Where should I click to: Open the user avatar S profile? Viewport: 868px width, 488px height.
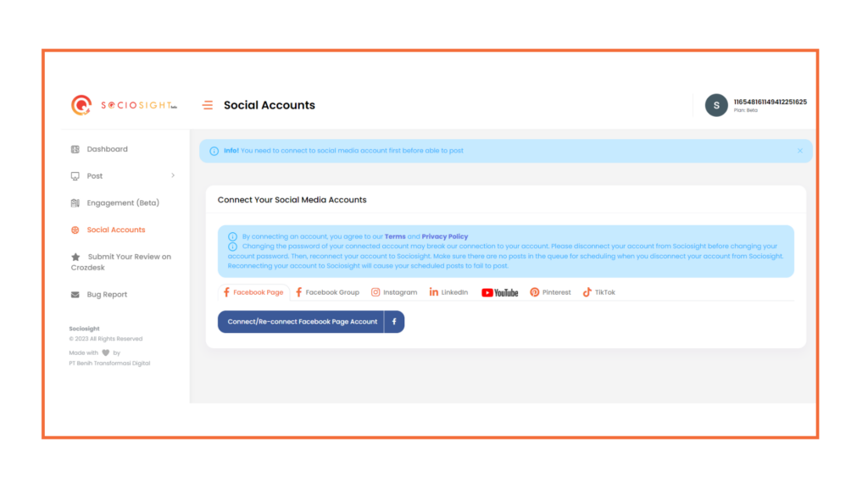point(715,105)
